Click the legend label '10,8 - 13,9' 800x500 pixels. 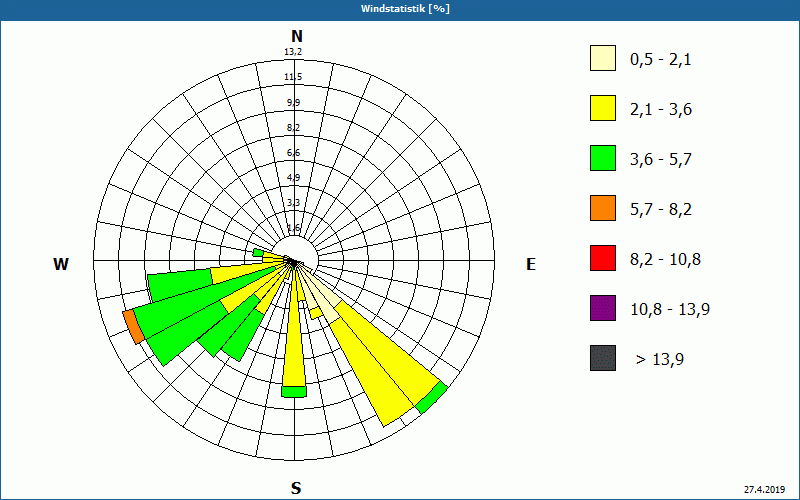point(670,310)
